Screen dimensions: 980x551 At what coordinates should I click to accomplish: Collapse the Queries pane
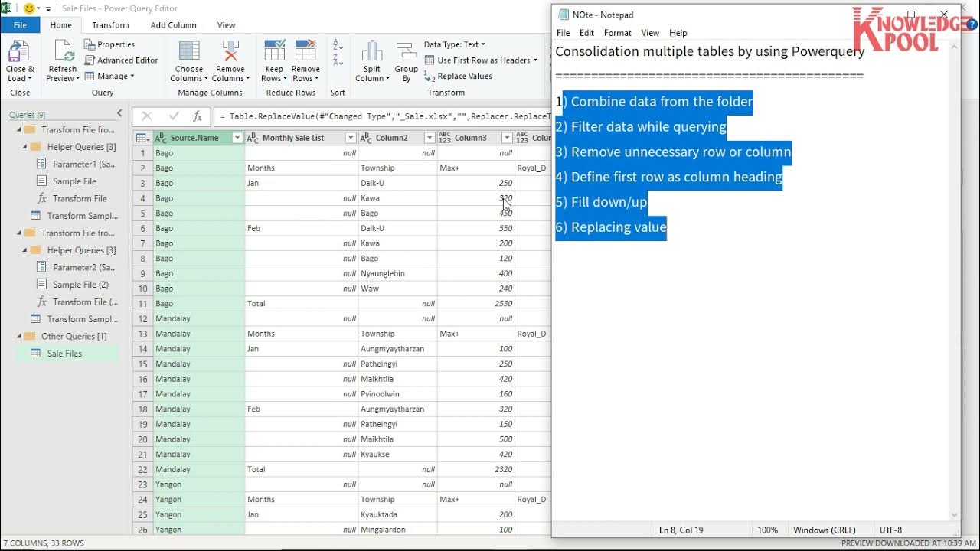119,113
